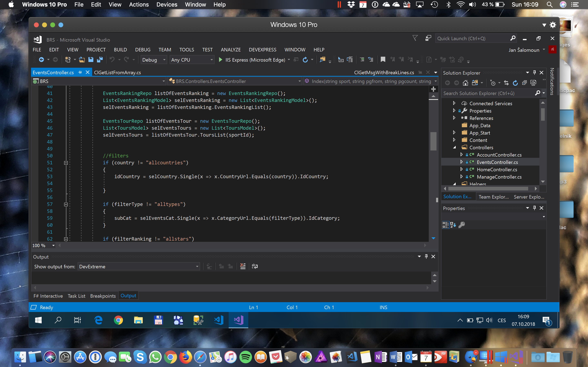Click Collapse All in Solution Explorer toolbar
Image resolution: width=588 pixels, height=367 pixels.
pos(524,83)
